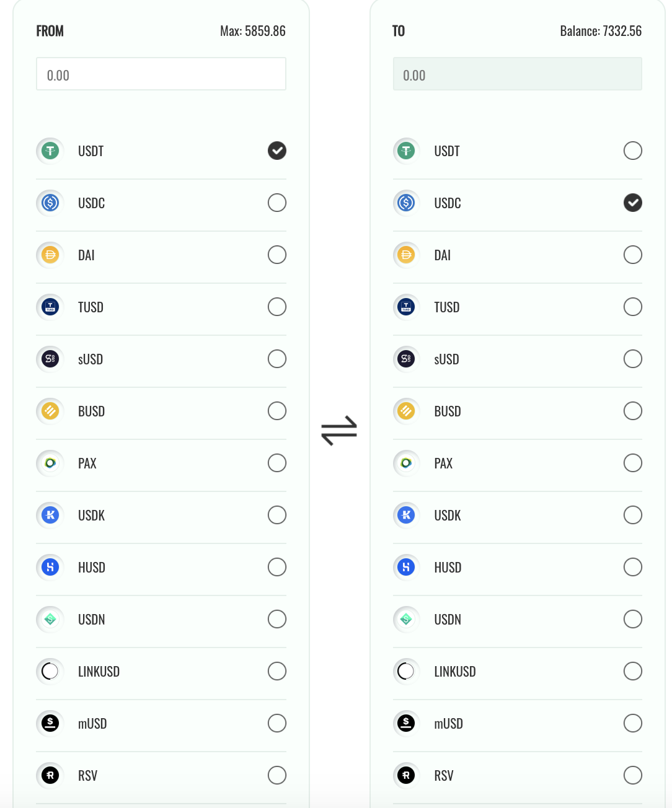Viewport: 672px width, 808px height.
Task: Click the TUSD coin icon in TO list
Action: (x=406, y=307)
